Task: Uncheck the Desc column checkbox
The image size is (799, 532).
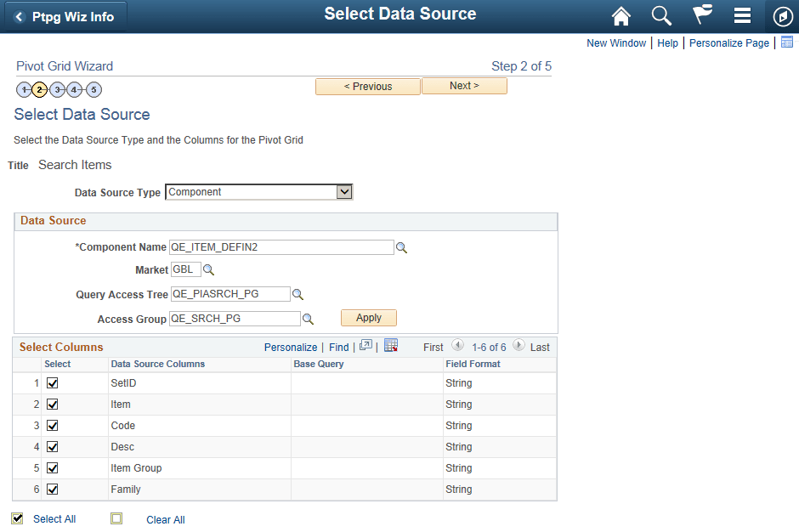Action: point(53,446)
